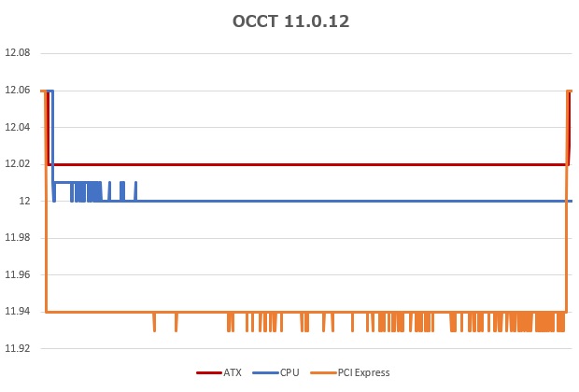Image resolution: width=579 pixels, height=392 pixels.
Task: Select the chart title OCCT 11.0.12
Action: click(289, 21)
